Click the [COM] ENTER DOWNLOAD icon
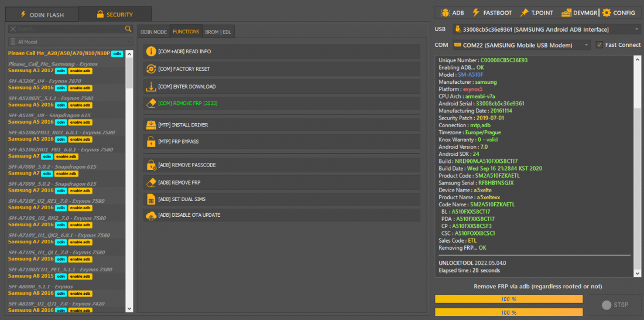The width and height of the screenshot is (644, 320). coord(150,87)
